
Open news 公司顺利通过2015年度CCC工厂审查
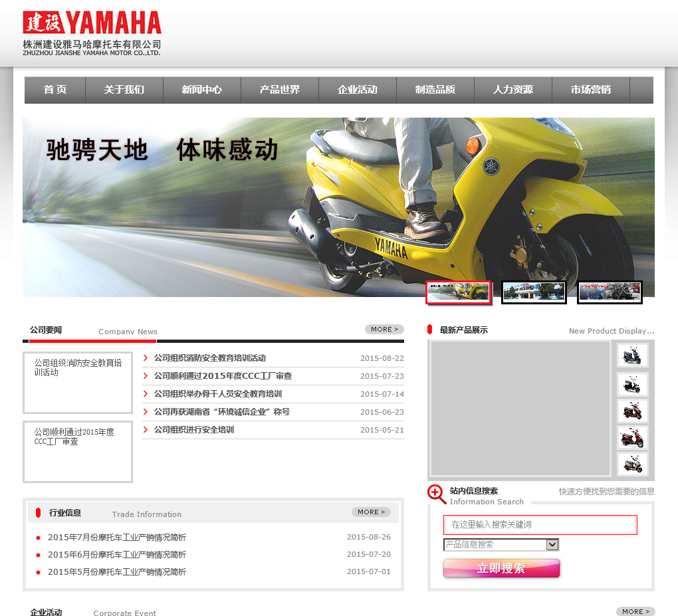tap(223, 376)
